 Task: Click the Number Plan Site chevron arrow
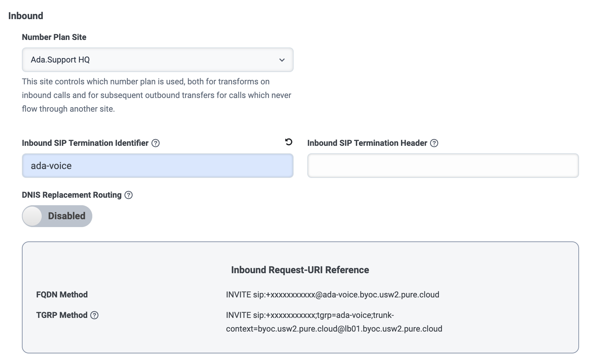tap(282, 60)
